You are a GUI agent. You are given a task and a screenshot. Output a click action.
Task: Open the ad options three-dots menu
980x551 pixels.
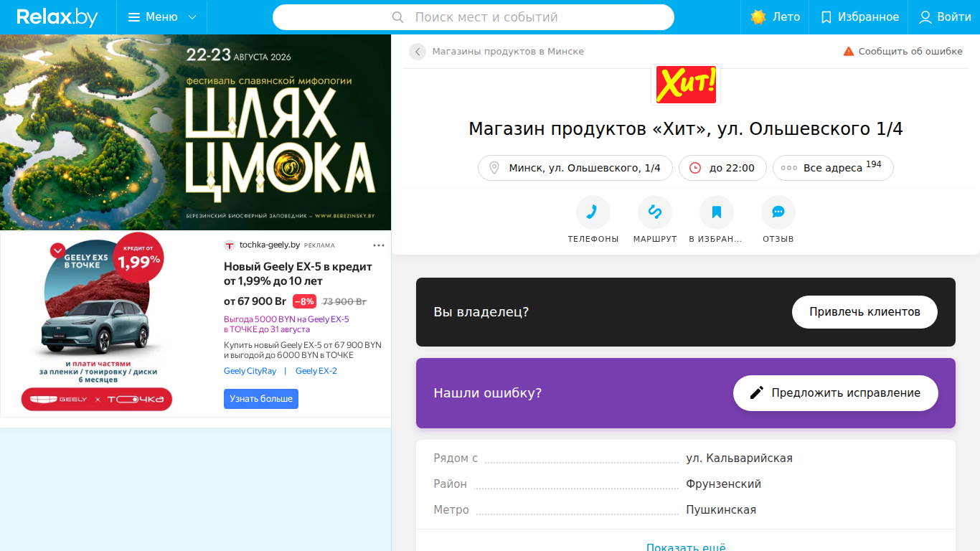click(x=379, y=245)
